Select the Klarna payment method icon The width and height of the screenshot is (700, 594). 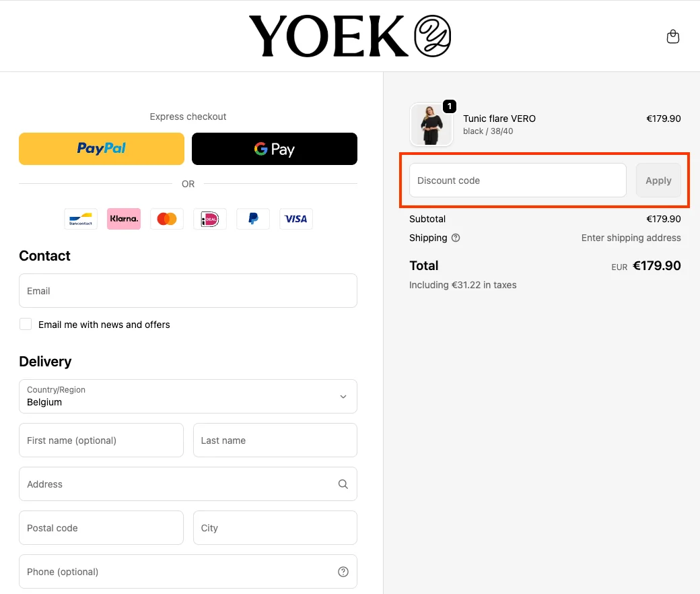123,219
